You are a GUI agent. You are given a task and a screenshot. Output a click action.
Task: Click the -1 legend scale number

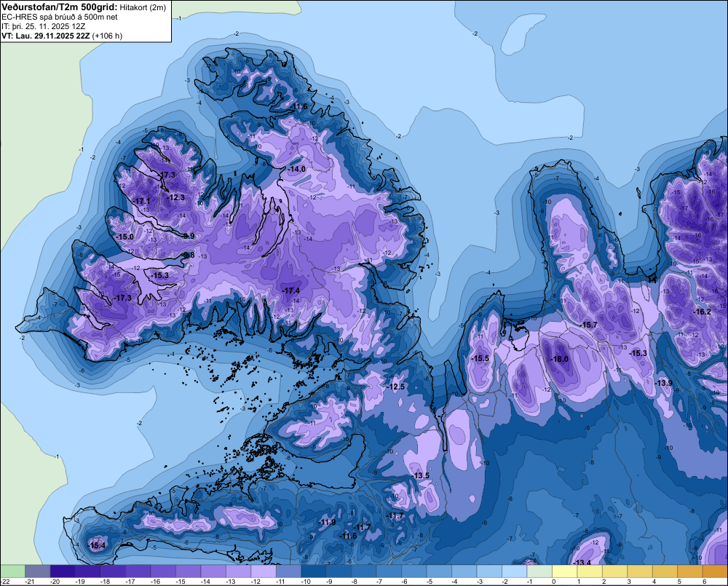click(x=529, y=582)
